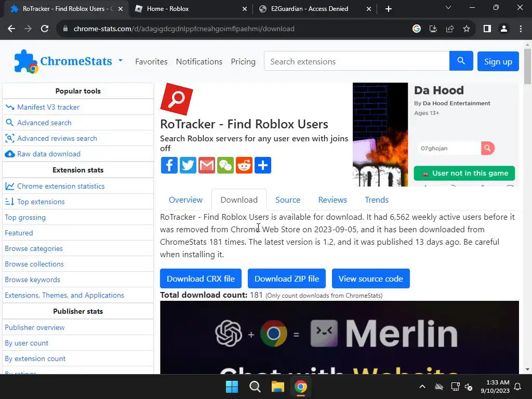
Task: Open the Top grossing link
Action: coord(25,218)
